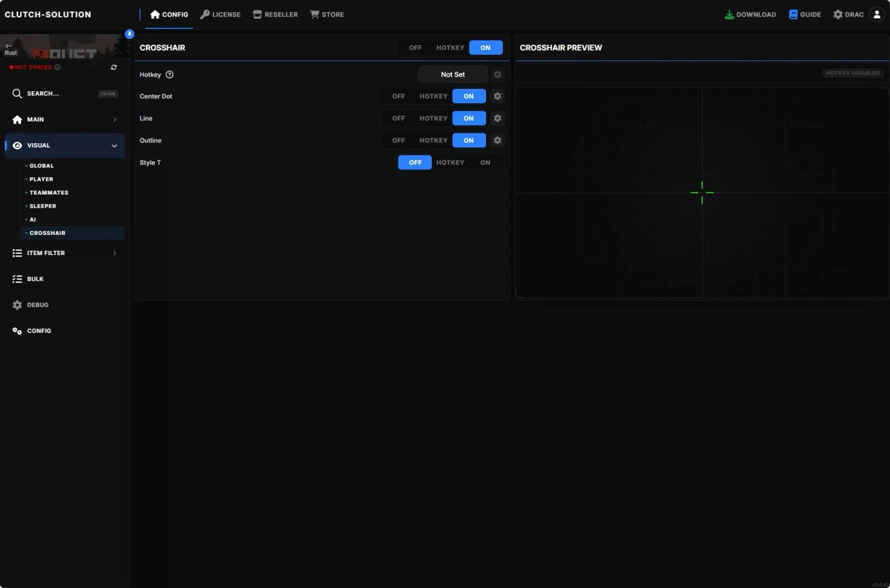Click the back arrow above Rust
Screen dimensions: 890x588
(x=8, y=45)
